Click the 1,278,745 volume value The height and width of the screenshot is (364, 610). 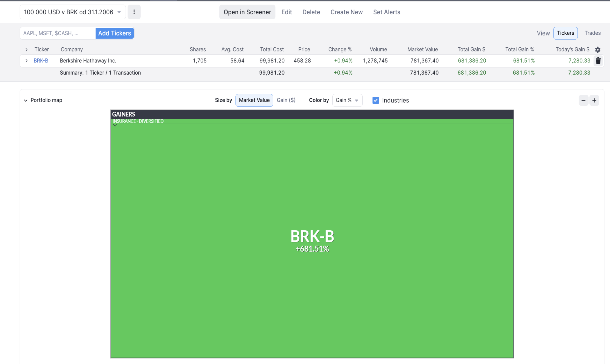[375, 61]
